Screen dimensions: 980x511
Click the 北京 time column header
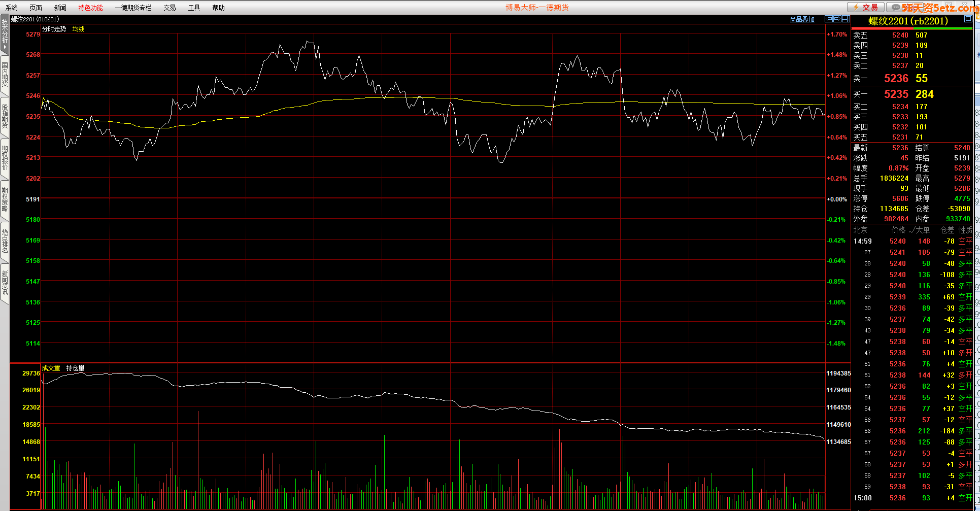(x=860, y=230)
